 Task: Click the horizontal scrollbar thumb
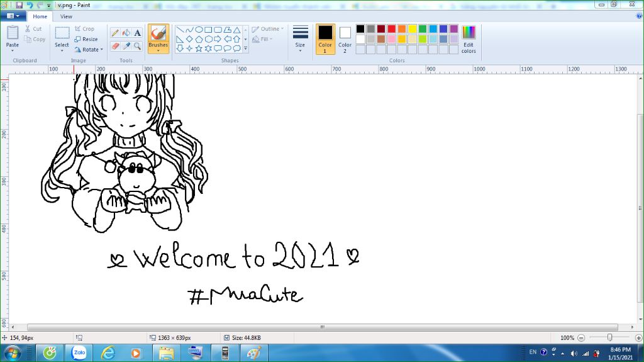click(x=323, y=327)
